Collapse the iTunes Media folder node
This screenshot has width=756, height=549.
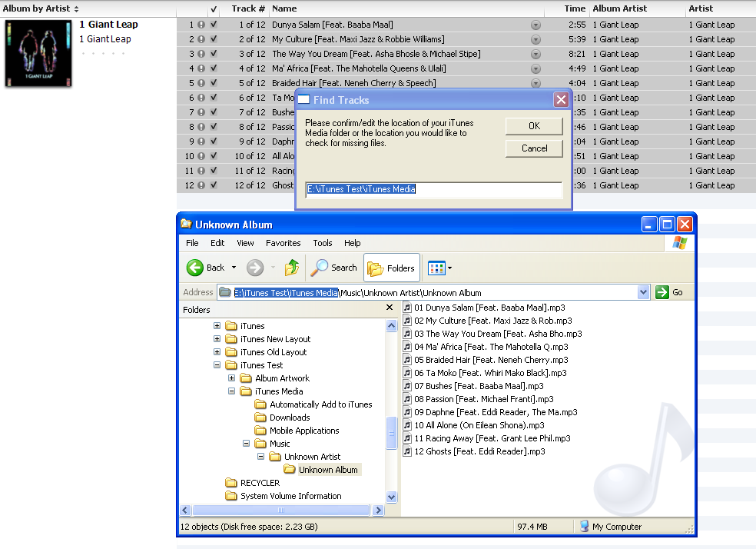[231, 391]
